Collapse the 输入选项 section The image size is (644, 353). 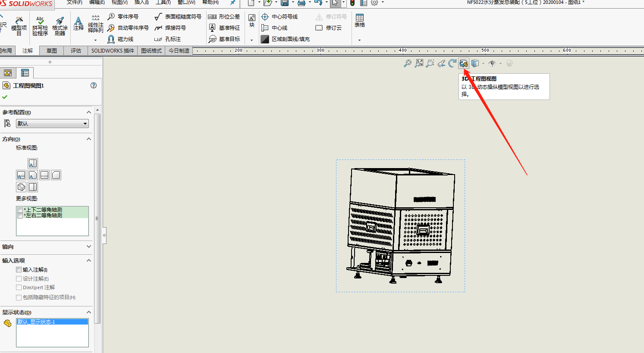point(89,260)
